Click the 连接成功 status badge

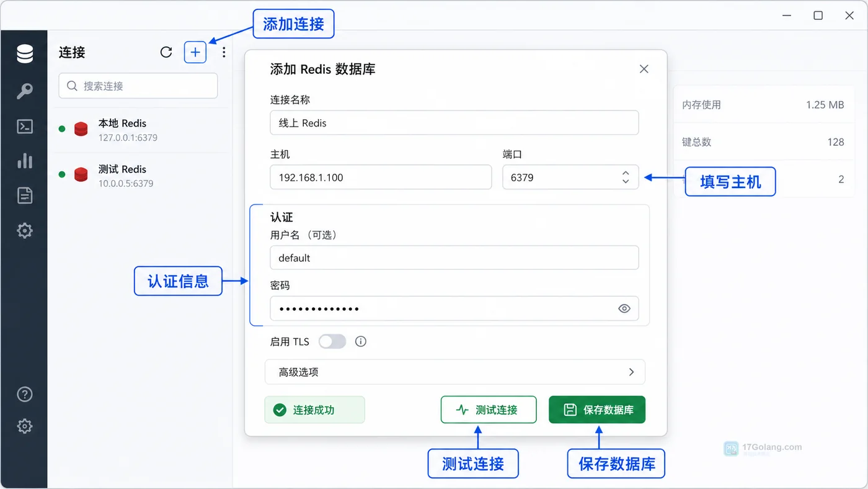coord(314,410)
